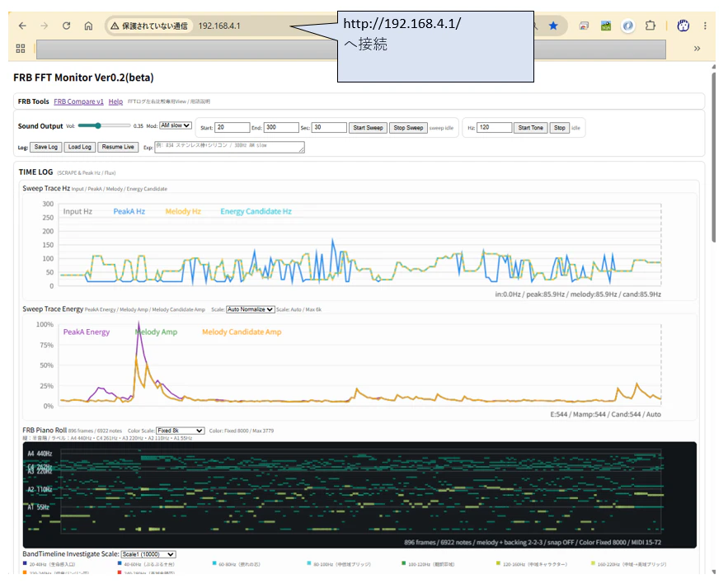Click the tone Hz input field
Viewport: 728px width, 584px height.
tap(494, 127)
